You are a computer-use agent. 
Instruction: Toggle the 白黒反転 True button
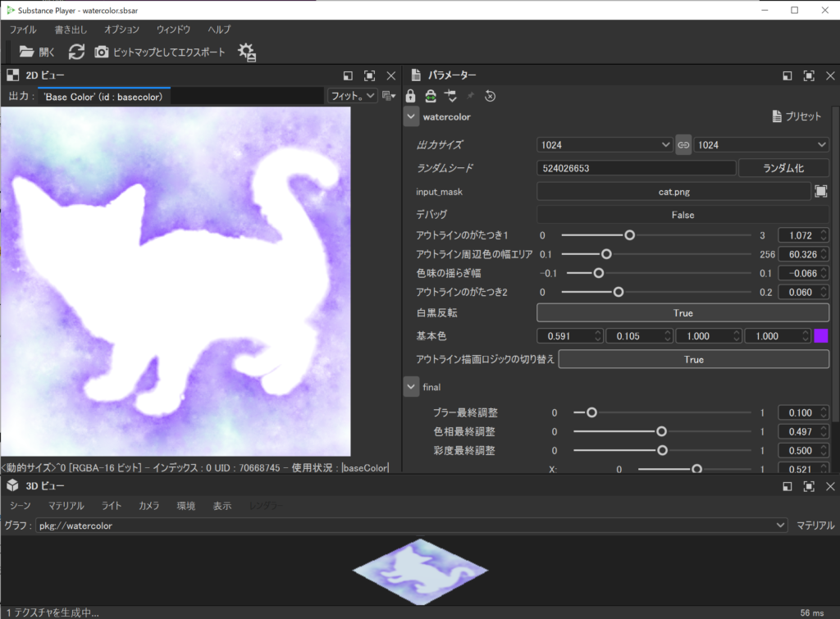[682, 313]
